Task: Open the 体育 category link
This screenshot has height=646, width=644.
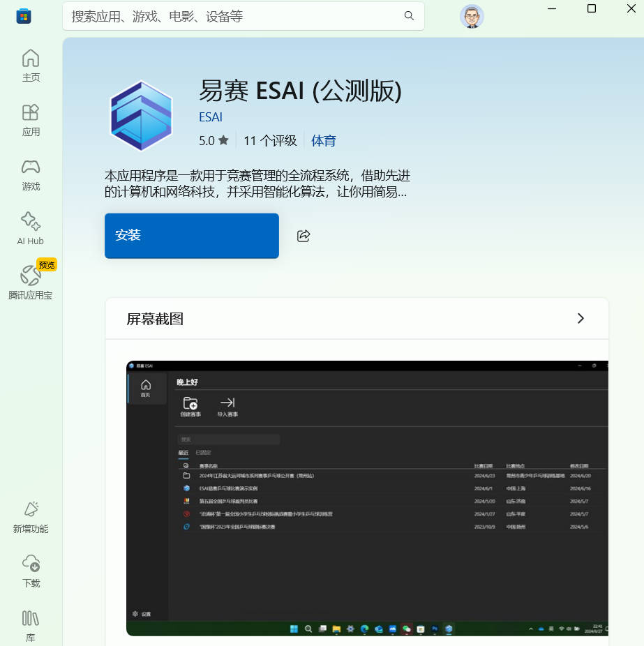Action: [x=324, y=140]
